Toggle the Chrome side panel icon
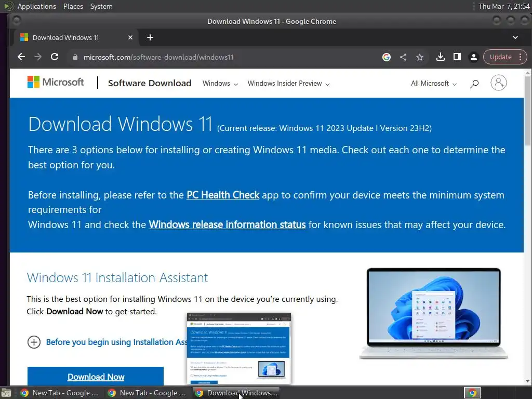The image size is (532, 399). pyautogui.click(x=457, y=57)
